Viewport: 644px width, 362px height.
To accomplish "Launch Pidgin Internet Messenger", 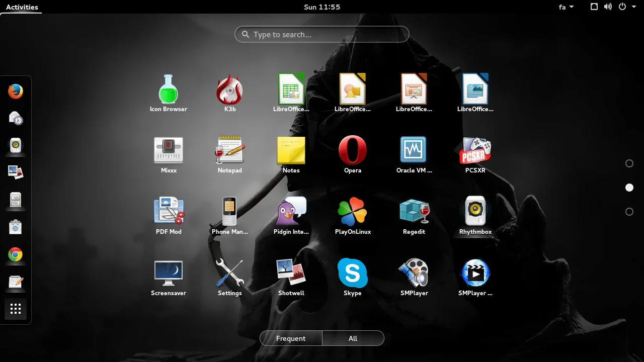I will click(291, 216).
